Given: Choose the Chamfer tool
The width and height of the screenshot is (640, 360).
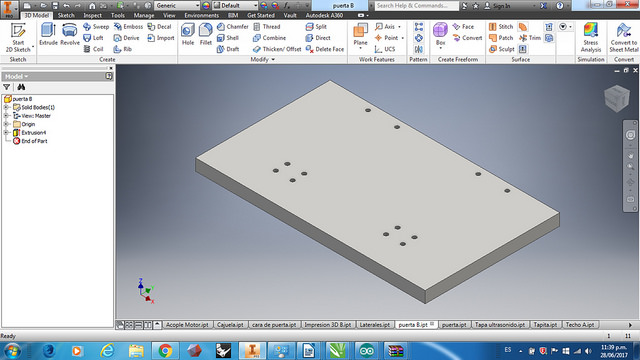Looking at the screenshot, I should [x=232, y=27].
